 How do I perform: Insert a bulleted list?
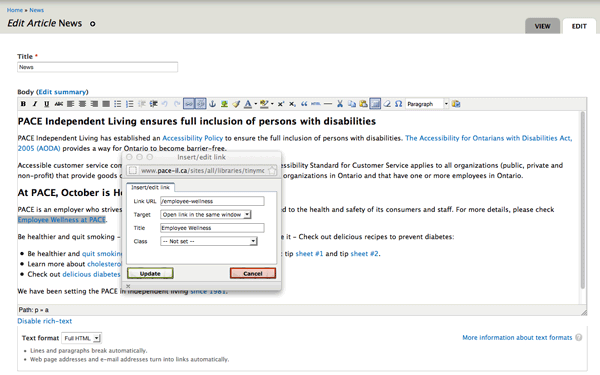pyautogui.click(x=118, y=104)
